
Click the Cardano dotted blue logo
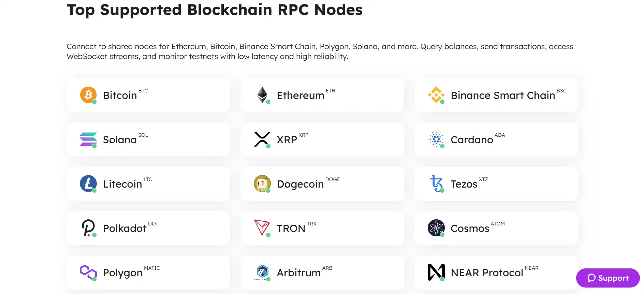pyautogui.click(x=436, y=139)
